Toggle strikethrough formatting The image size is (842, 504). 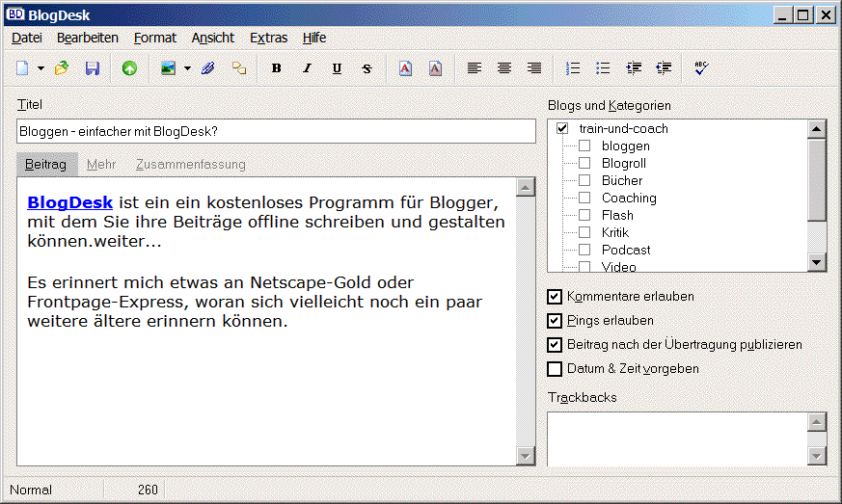click(367, 68)
